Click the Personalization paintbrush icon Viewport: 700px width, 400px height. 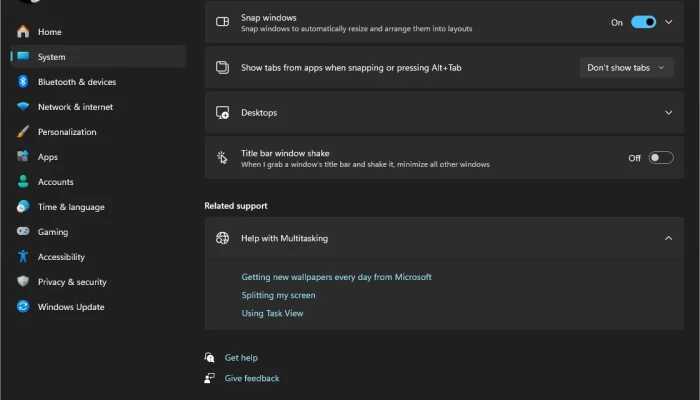pyautogui.click(x=23, y=132)
